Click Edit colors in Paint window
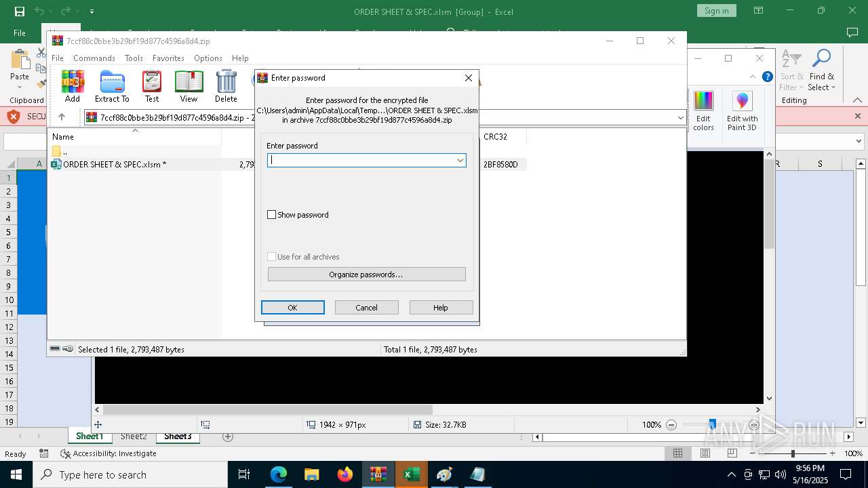The image size is (868, 488). [x=703, y=111]
